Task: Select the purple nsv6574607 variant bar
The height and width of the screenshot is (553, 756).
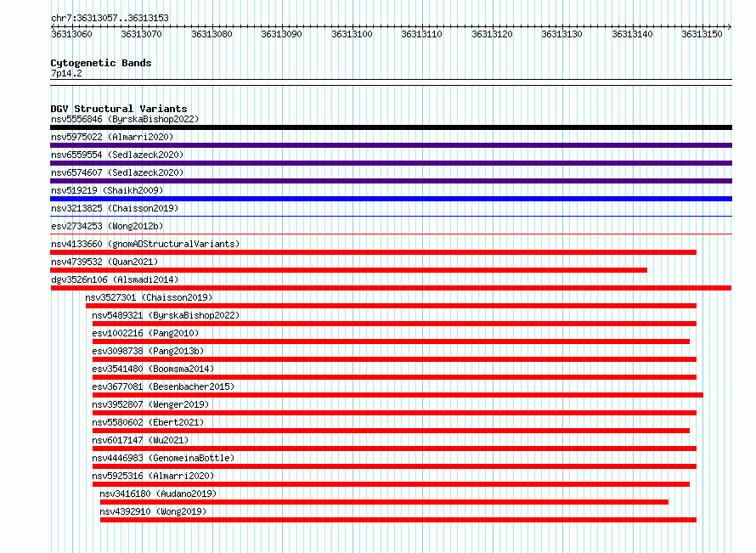Action: [391, 181]
